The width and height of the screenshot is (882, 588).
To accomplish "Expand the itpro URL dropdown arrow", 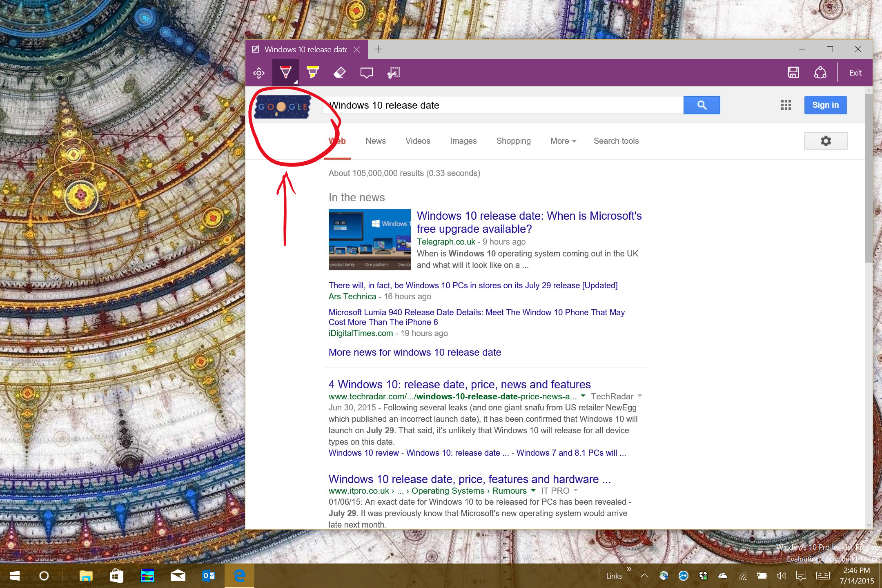I will click(533, 490).
